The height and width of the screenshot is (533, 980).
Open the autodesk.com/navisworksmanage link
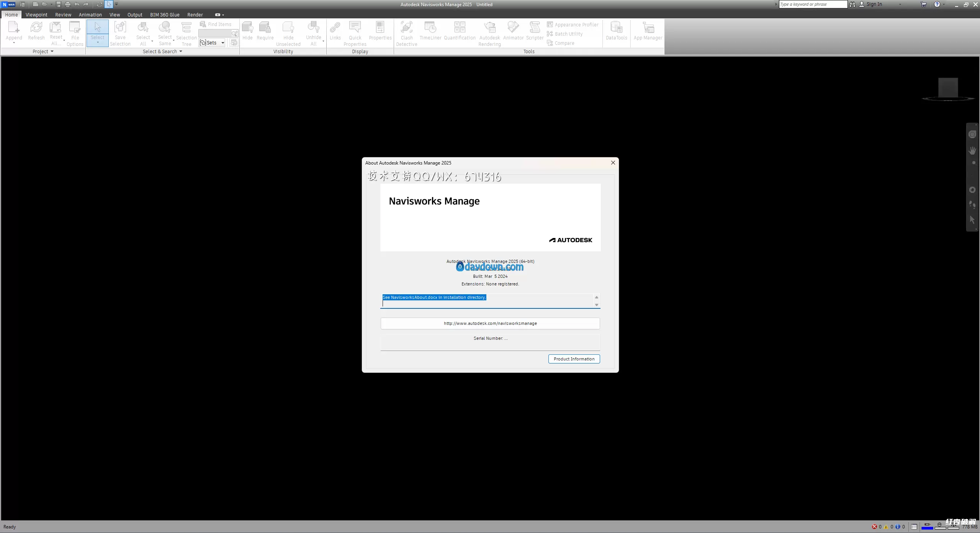click(490, 323)
